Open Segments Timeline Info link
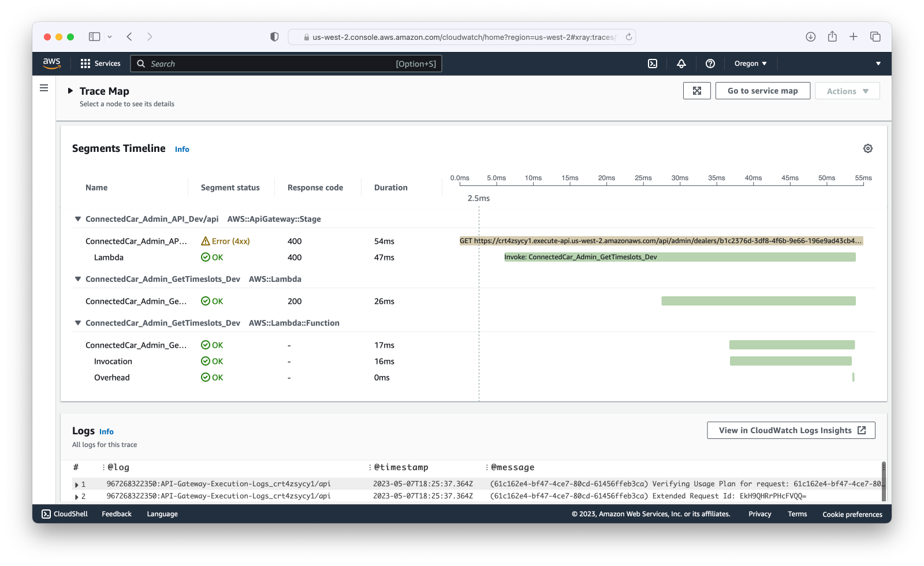The width and height of the screenshot is (924, 566). (x=182, y=149)
